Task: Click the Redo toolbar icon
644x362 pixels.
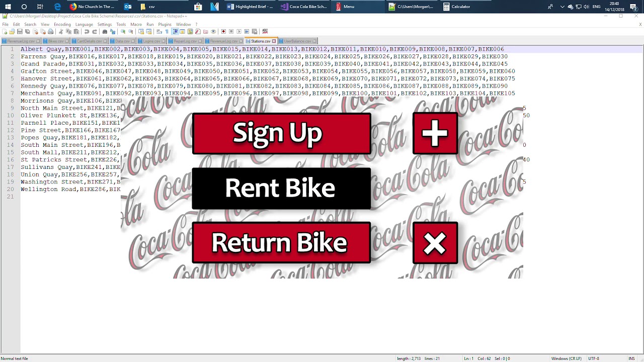Action: pyautogui.click(x=94, y=32)
